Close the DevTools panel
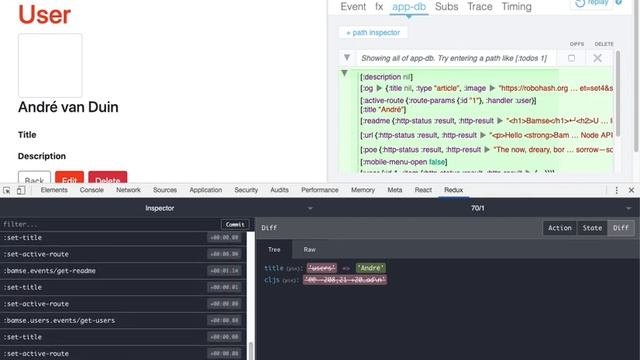Viewport: 640px width, 360px height. 631,190
